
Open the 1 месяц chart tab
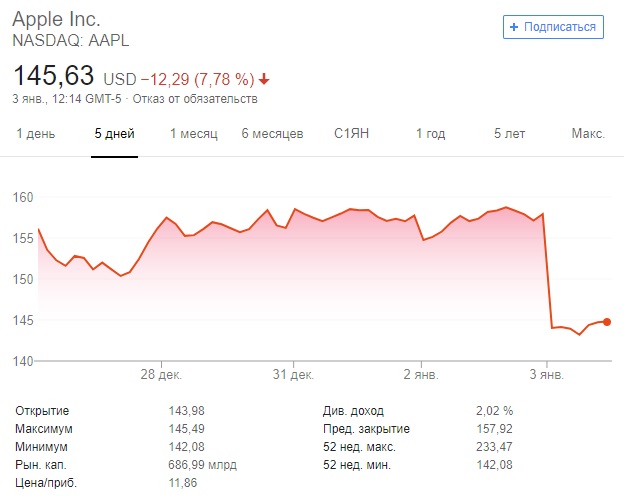coord(193,134)
